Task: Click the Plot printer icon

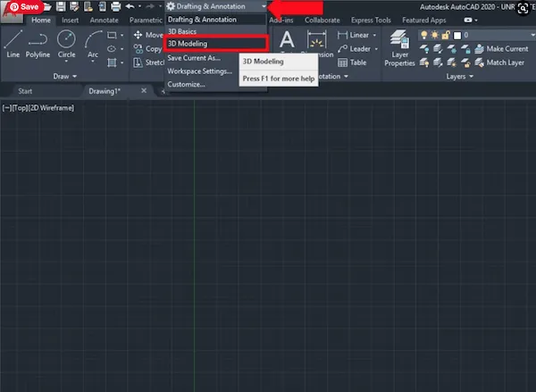Action: pyautogui.click(x=115, y=6)
